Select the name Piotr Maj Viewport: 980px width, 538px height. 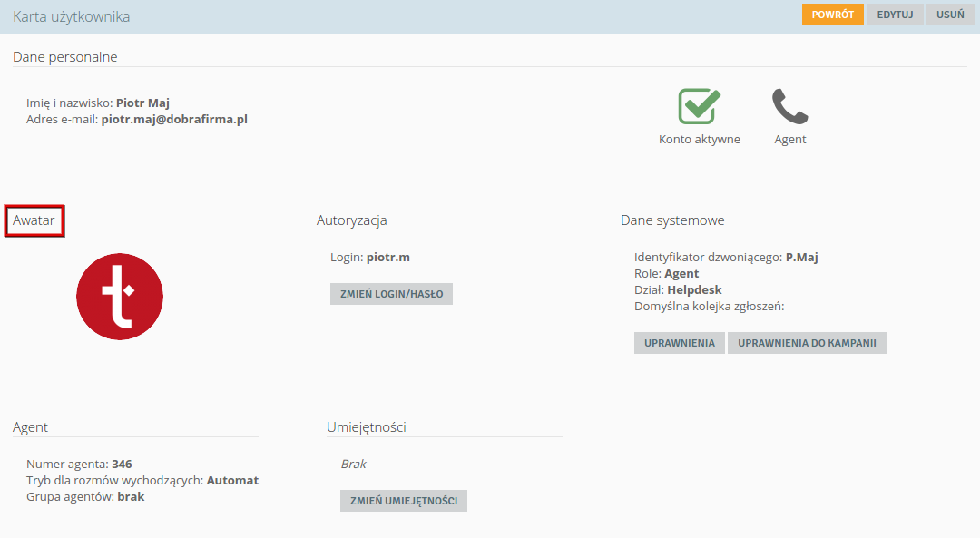click(x=142, y=103)
